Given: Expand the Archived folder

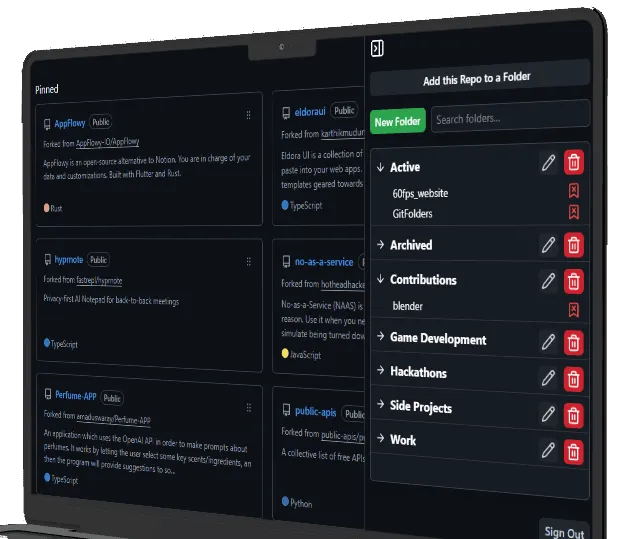Looking at the screenshot, I should point(380,244).
